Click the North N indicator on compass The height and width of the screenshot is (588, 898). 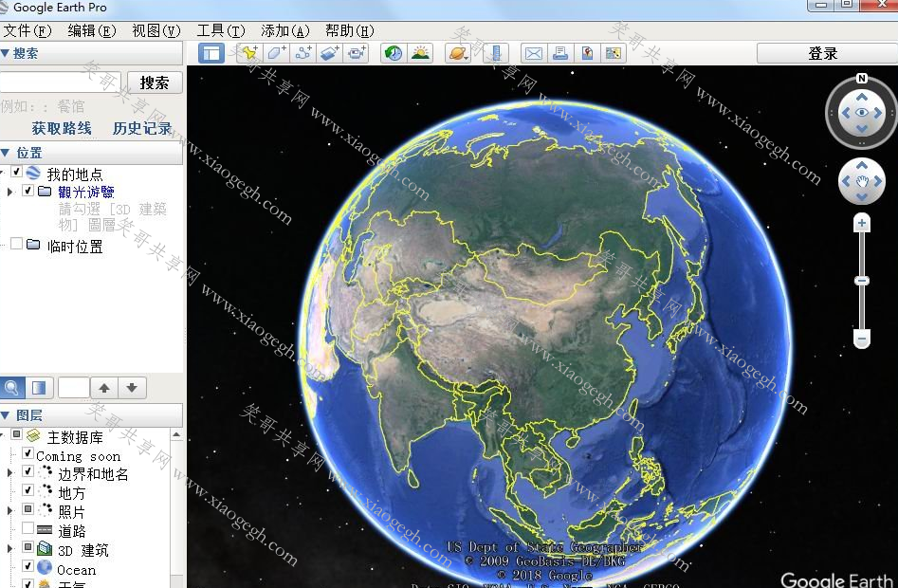(x=862, y=79)
